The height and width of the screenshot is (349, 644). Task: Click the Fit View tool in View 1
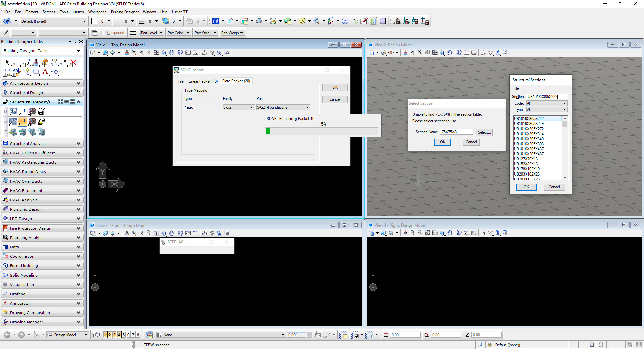157,53
